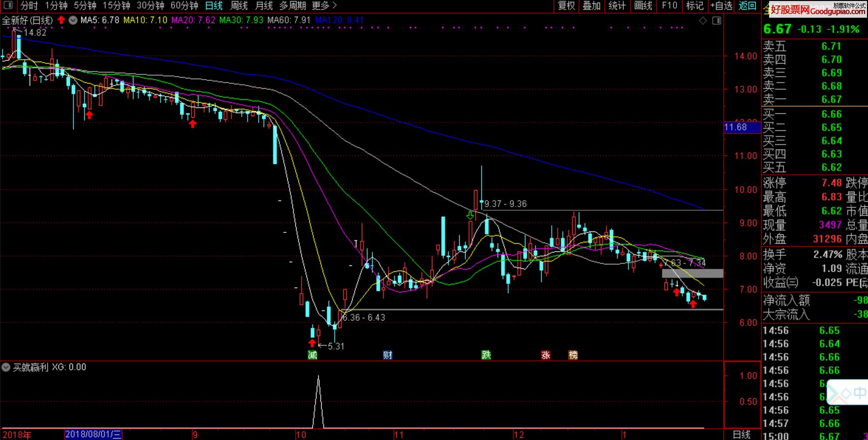Click the 2018/08/01/三 date label

point(93,435)
